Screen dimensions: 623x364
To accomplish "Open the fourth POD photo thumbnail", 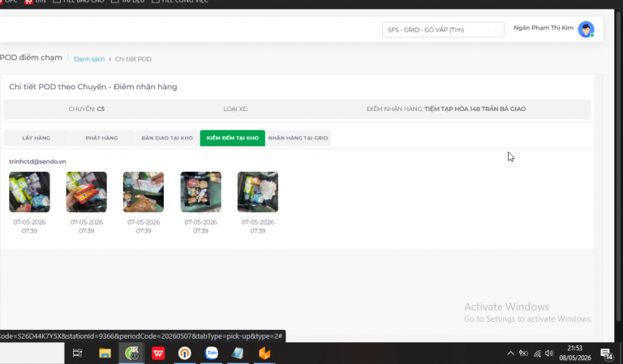I will (200, 191).
